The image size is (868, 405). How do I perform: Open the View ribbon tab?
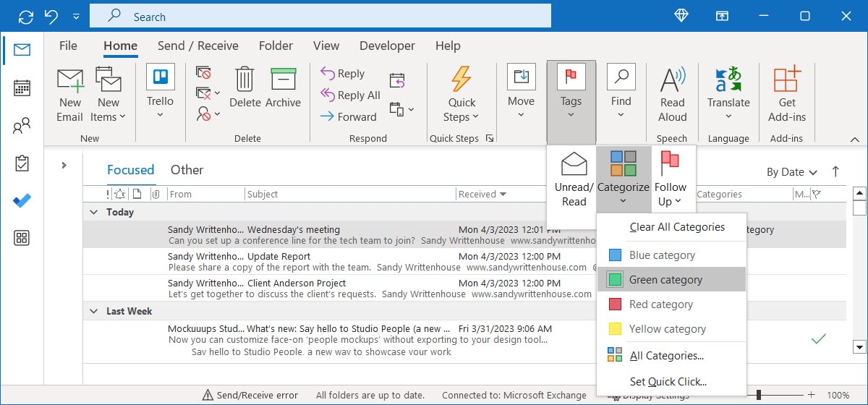(326, 46)
